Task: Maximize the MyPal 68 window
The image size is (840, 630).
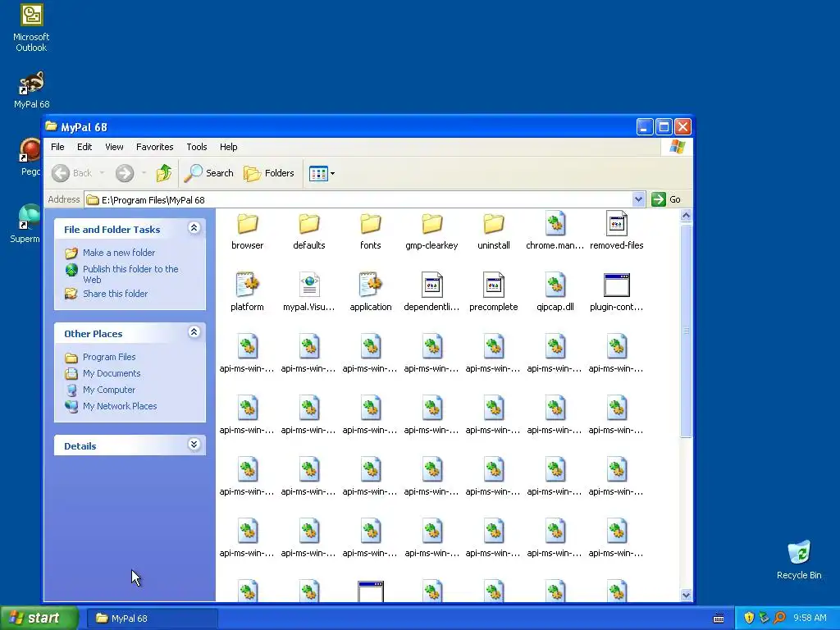Action: [x=664, y=127]
